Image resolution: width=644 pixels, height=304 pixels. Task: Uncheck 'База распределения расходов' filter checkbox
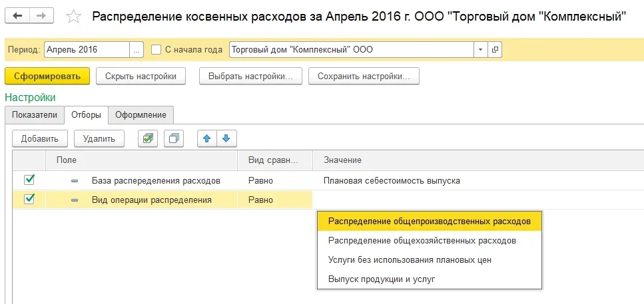(x=29, y=180)
